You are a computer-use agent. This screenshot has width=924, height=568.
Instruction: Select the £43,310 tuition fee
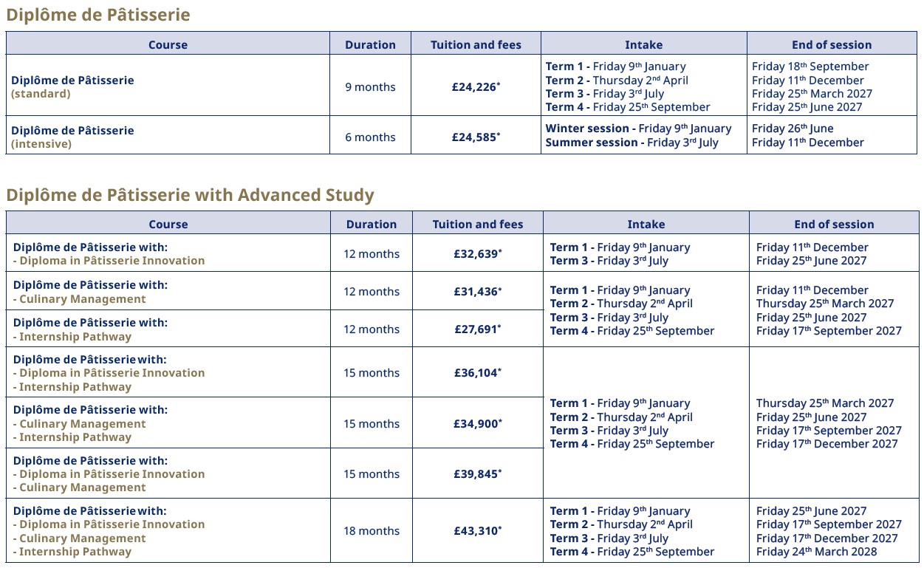click(477, 530)
